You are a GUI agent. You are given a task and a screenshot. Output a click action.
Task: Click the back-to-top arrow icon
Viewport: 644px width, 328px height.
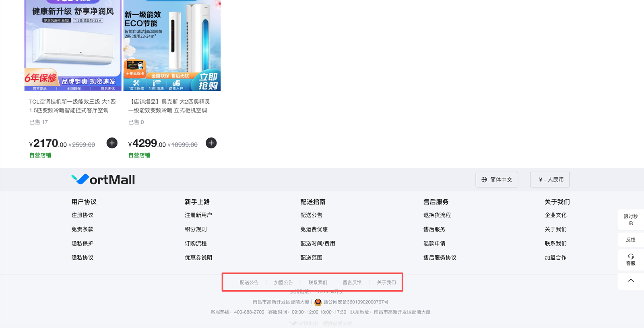[631, 281]
